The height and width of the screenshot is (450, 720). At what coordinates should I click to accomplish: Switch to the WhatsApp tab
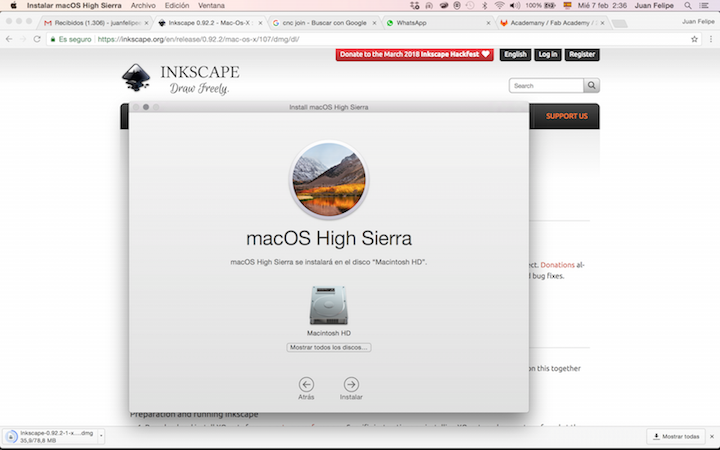coord(438,22)
